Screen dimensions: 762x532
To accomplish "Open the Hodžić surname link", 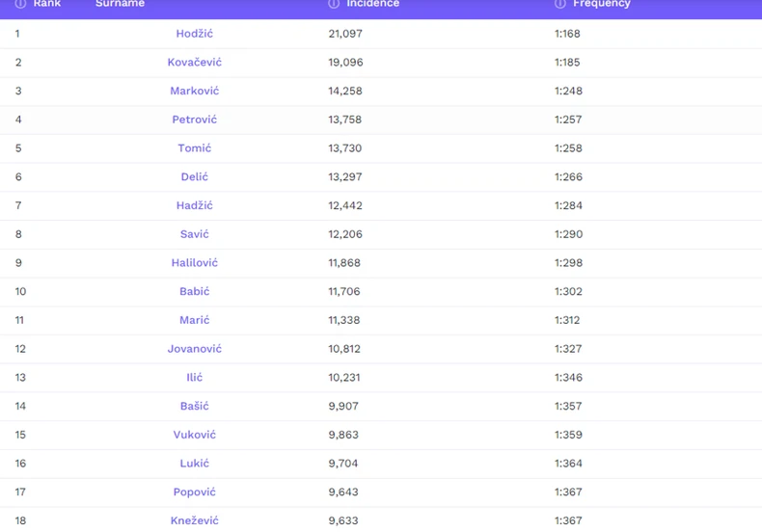I will [195, 34].
